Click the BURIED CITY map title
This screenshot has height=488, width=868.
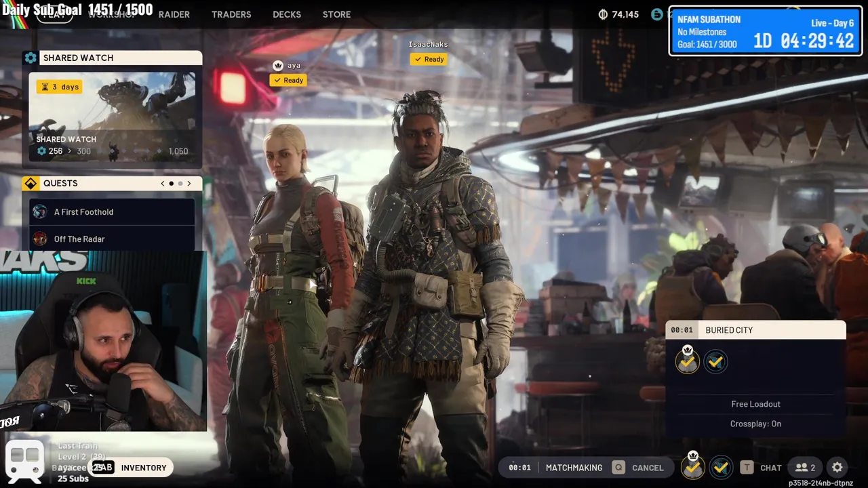point(729,330)
